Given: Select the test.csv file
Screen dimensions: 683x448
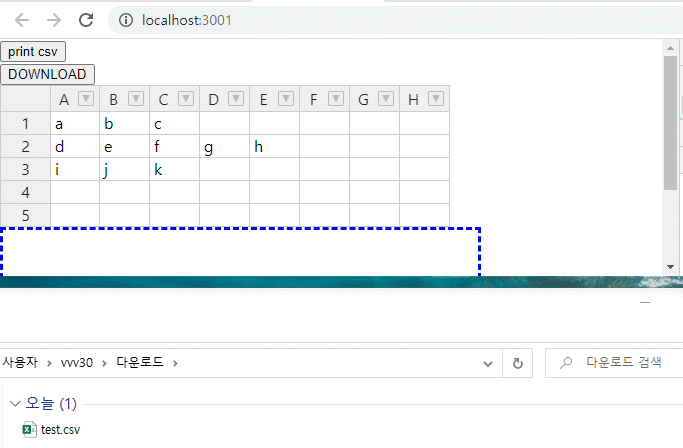Looking at the screenshot, I should pyautogui.click(x=51, y=430).
